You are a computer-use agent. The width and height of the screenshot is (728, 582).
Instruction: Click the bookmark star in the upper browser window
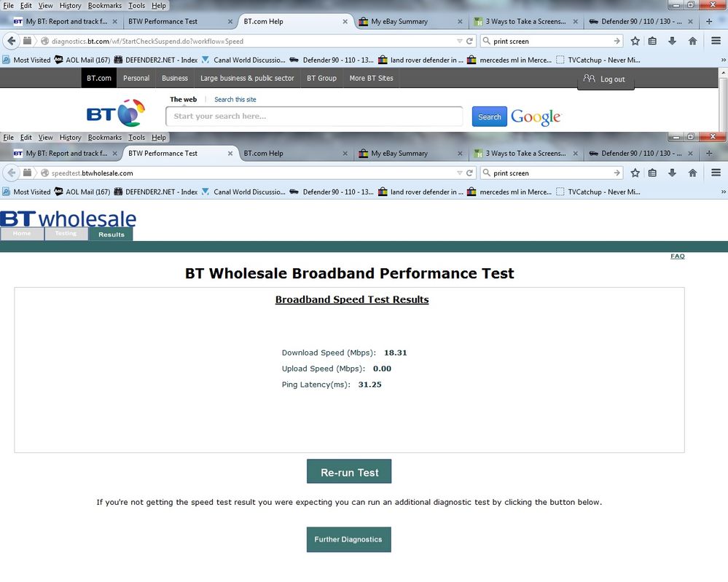635,41
